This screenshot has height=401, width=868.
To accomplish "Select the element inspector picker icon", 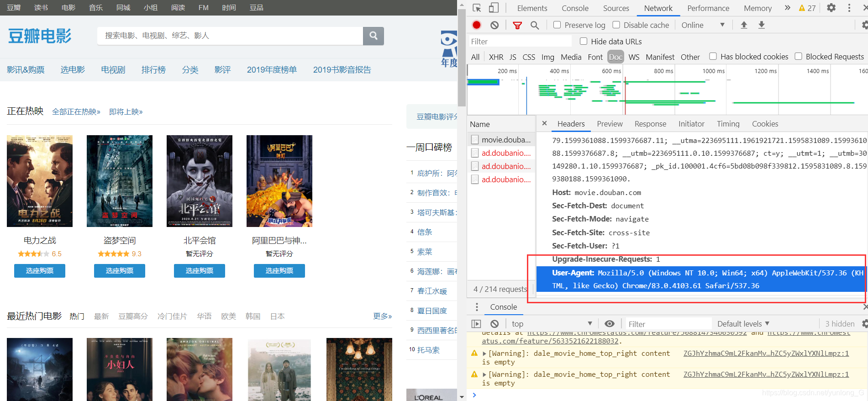I will pos(477,8).
